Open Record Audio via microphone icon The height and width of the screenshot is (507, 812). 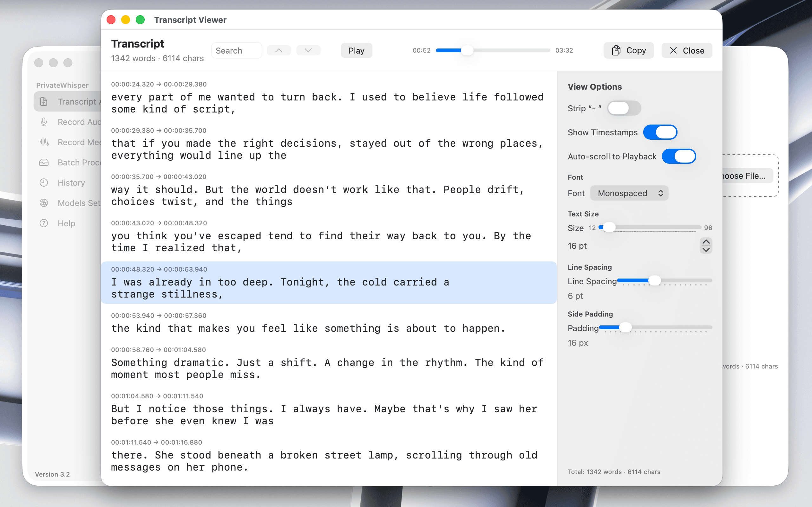coord(44,122)
